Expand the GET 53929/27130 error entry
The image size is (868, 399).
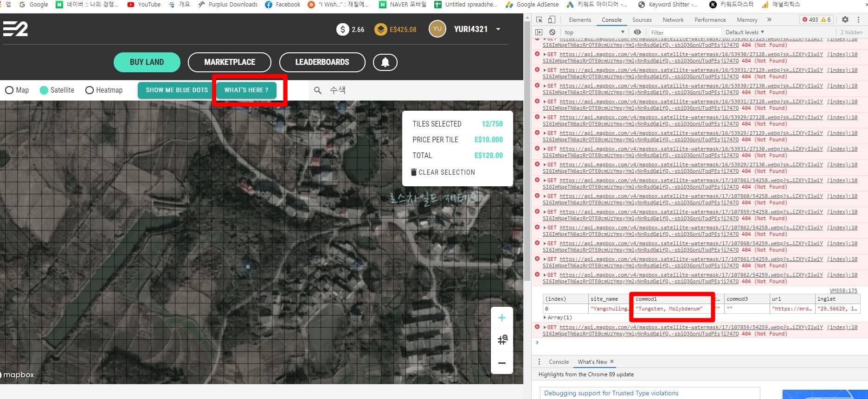(x=545, y=165)
